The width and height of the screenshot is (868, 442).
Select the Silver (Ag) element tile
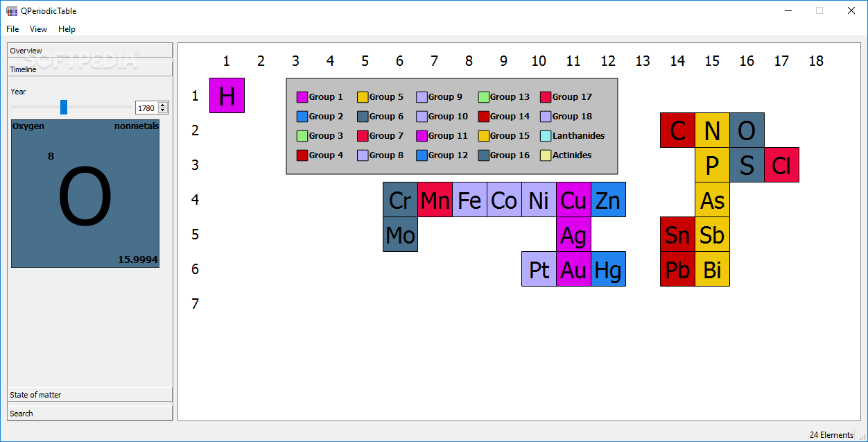(x=573, y=235)
